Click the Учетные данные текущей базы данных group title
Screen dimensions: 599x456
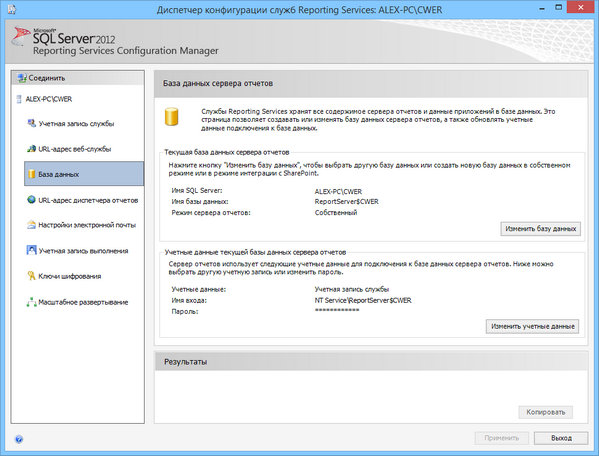click(255, 252)
